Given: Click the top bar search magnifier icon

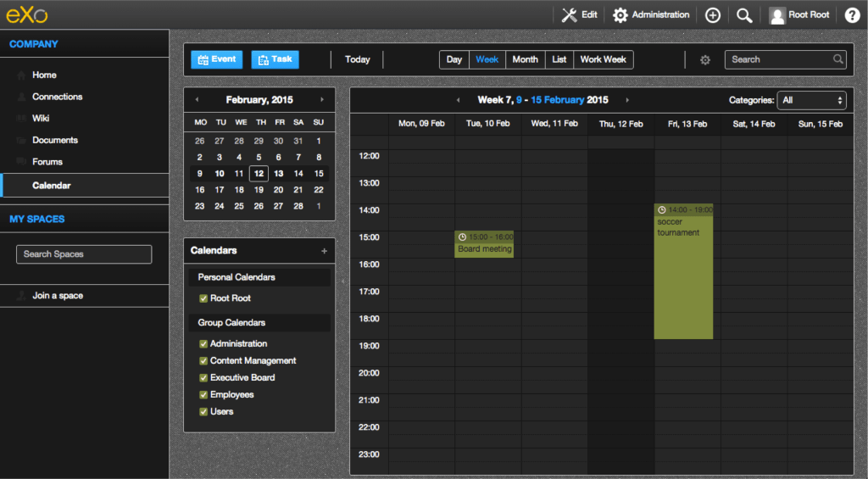Looking at the screenshot, I should point(744,15).
